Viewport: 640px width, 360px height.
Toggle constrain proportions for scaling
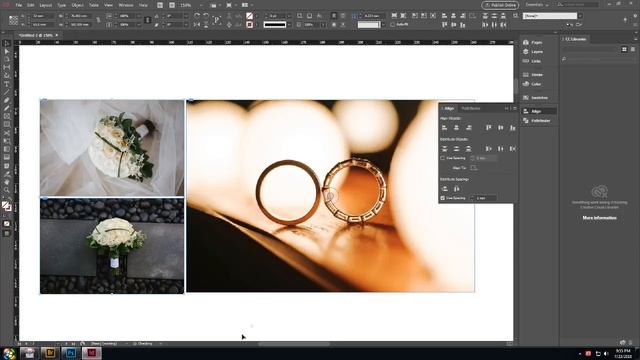click(x=148, y=20)
